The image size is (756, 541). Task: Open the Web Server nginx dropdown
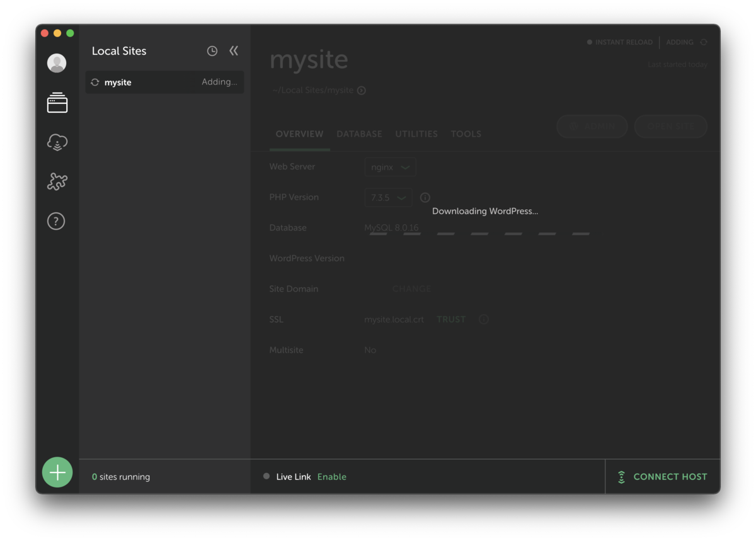coord(390,167)
